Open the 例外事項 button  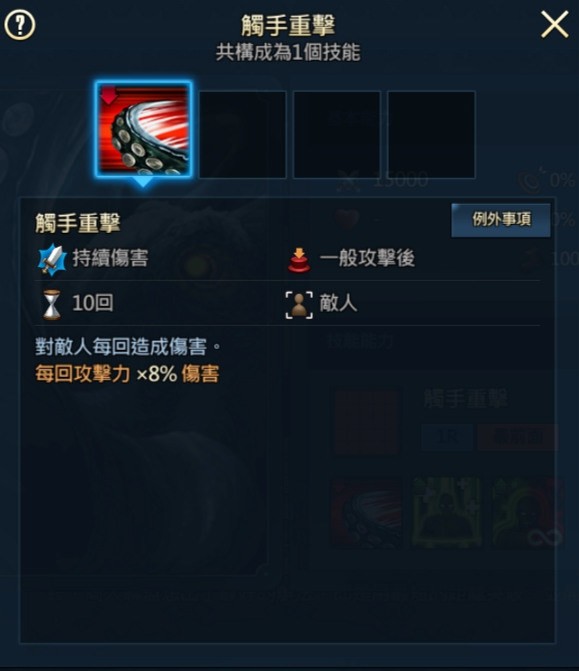(501, 220)
